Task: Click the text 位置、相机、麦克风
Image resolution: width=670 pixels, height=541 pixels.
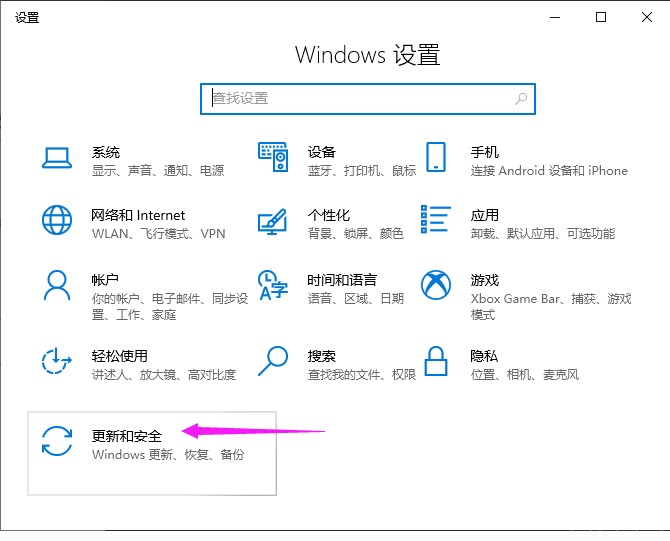Action: 525,374
